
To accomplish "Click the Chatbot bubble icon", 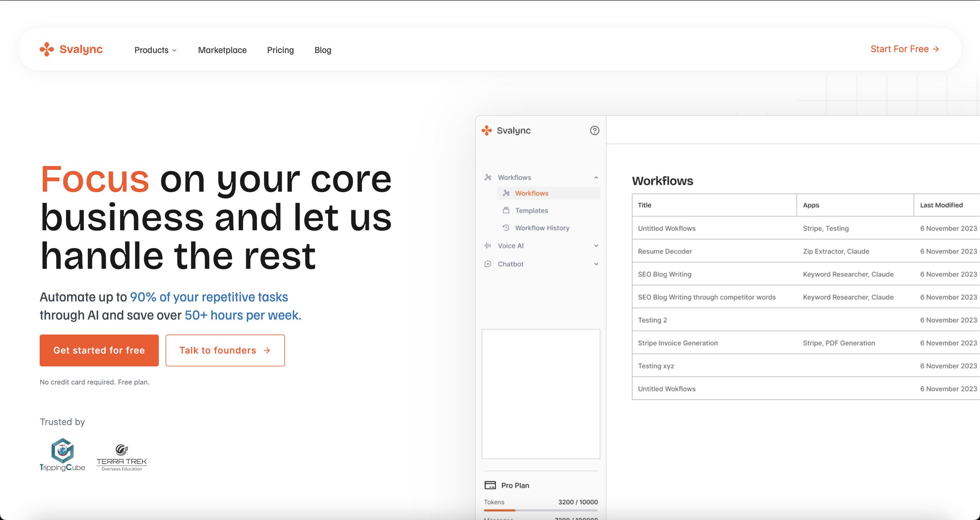I will (488, 264).
